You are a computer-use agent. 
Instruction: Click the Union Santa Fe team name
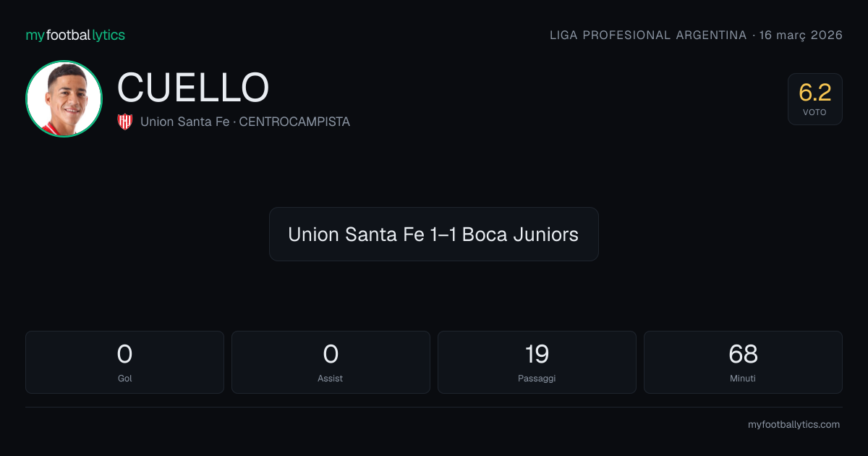click(184, 122)
